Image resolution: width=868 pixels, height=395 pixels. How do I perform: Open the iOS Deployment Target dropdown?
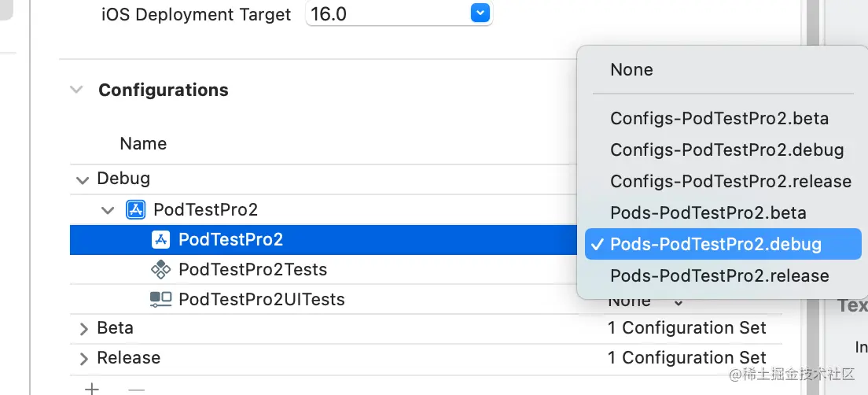coord(480,13)
